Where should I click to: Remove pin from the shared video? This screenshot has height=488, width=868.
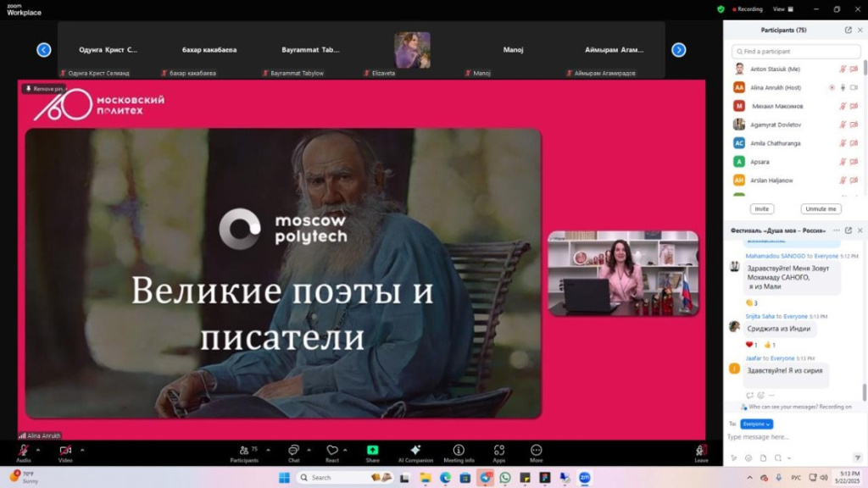(x=44, y=88)
